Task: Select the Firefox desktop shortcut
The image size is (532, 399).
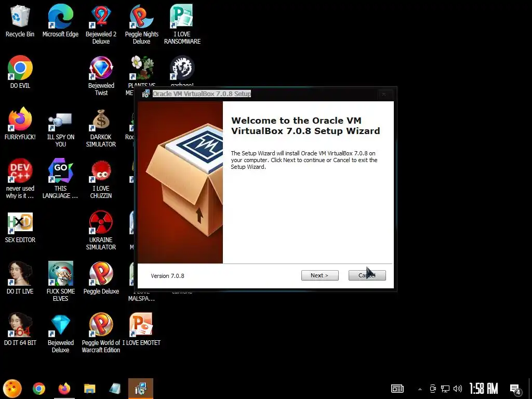Action: [x=20, y=124]
